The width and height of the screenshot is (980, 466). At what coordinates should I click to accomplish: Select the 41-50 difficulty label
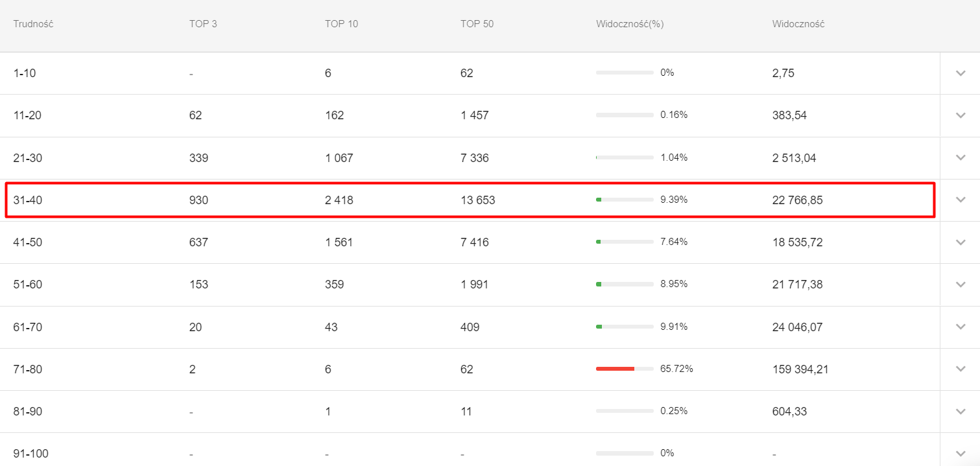28,242
